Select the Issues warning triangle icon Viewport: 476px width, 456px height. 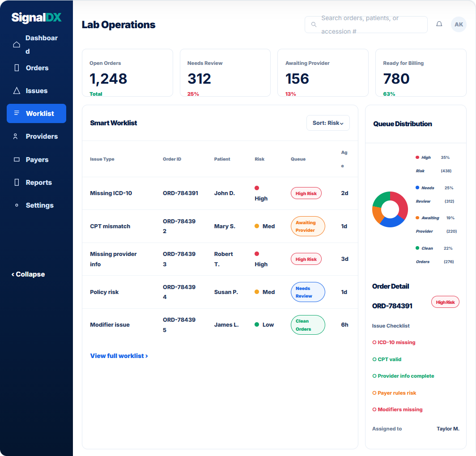[x=17, y=91]
